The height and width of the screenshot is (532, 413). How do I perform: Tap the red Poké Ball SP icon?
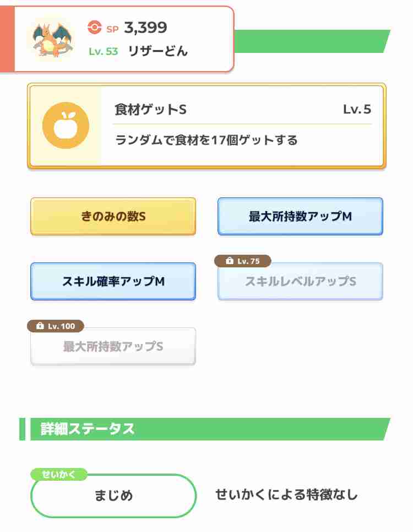coord(94,27)
